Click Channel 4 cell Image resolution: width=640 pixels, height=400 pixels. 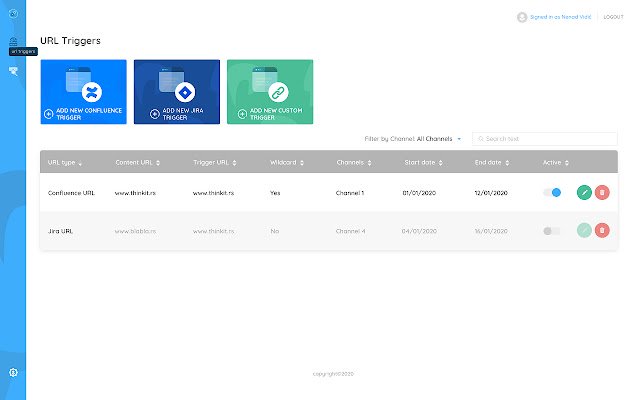click(350, 231)
